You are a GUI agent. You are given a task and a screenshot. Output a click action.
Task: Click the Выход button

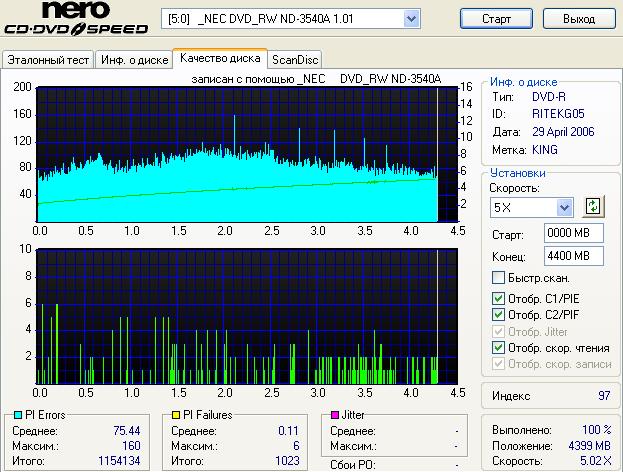point(578,19)
